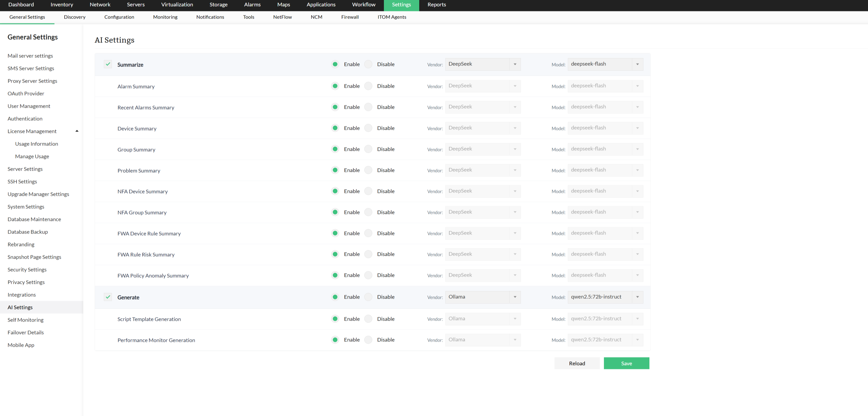This screenshot has width=868, height=416.
Task: Open Model dropdown for Device Summary
Action: [x=605, y=128]
